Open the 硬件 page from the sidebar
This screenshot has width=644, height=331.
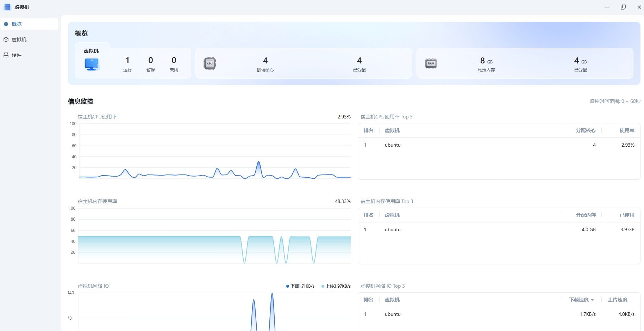coord(29,55)
